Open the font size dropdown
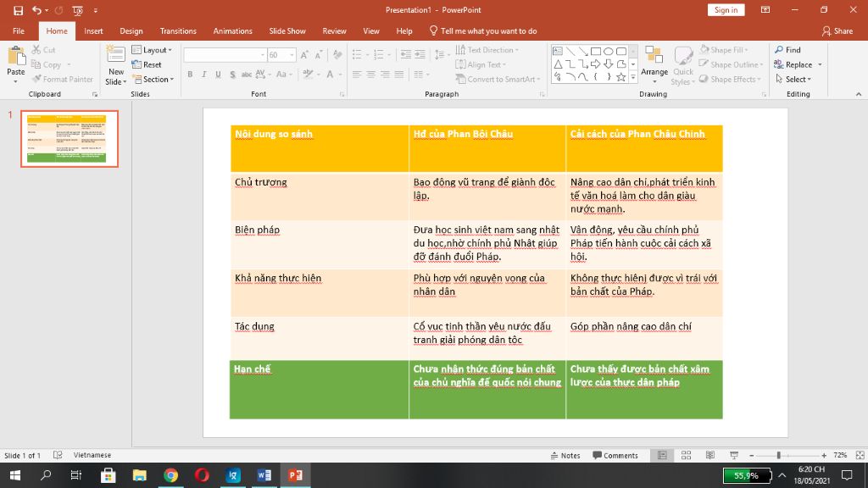The image size is (868, 488). coord(292,55)
